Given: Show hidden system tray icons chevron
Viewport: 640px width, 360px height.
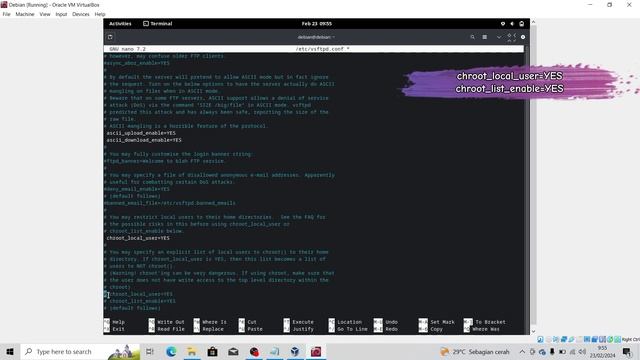Looking at the screenshot, I should pyautogui.click(x=522, y=351).
